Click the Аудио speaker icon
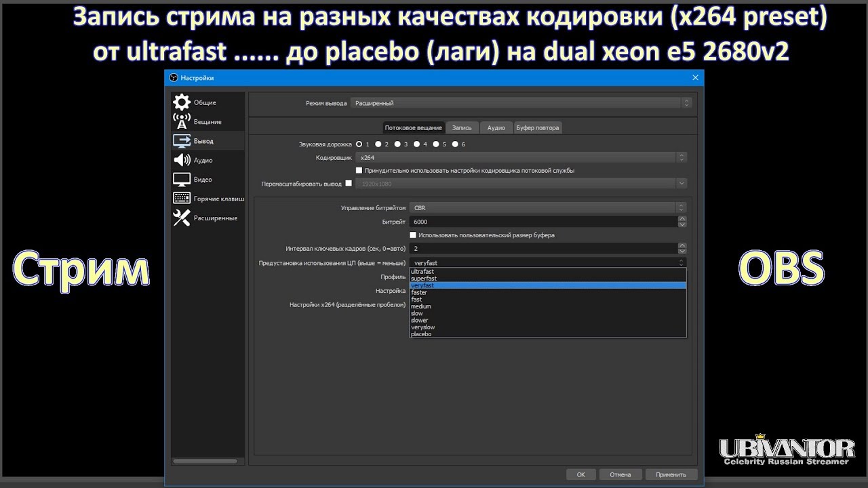 (x=182, y=160)
